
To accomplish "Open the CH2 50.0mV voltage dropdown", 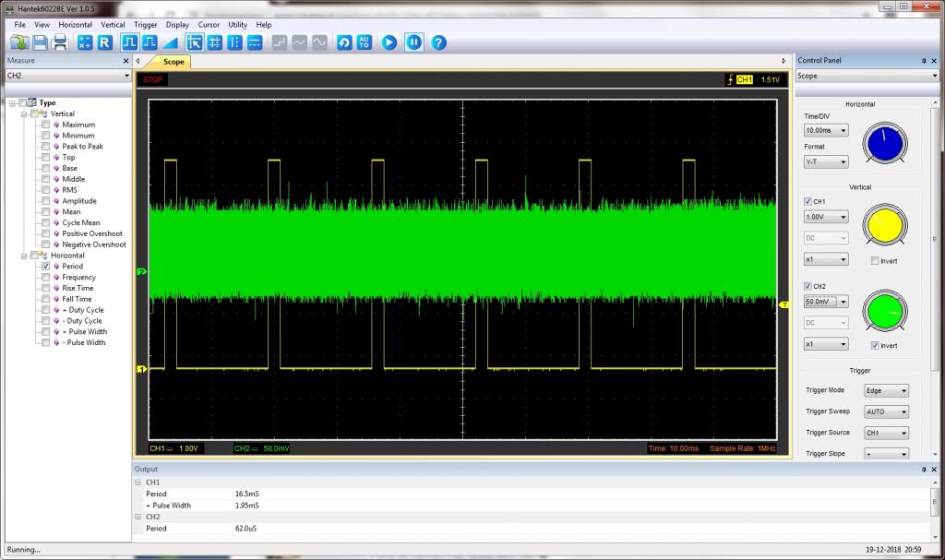I will tap(825, 302).
